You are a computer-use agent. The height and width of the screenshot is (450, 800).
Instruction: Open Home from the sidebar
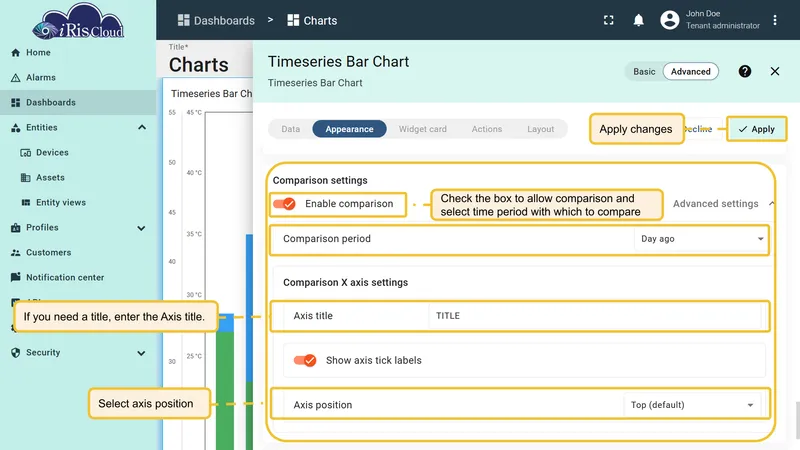coord(38,53)
